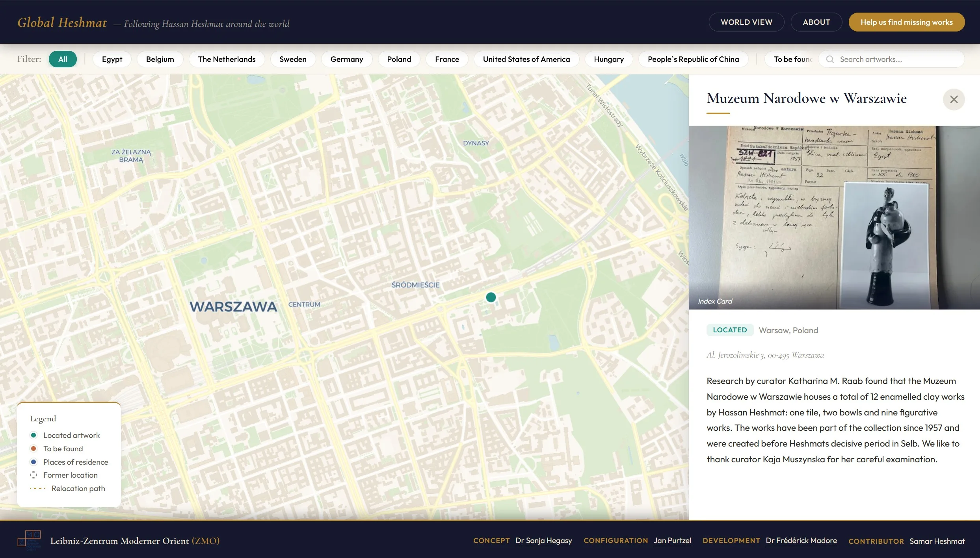Click Located artwork legend swatch
Screen dimensions: 980x558
(x=33, y=435)
